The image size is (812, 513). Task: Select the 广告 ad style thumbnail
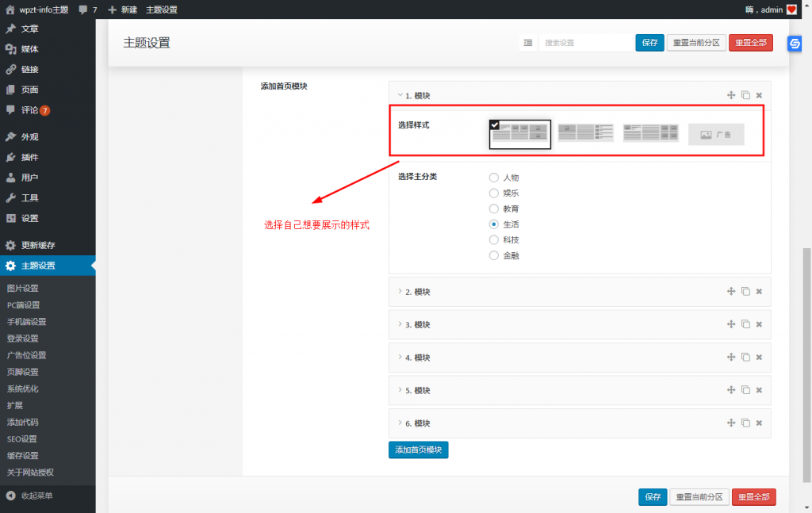point(716,134)
